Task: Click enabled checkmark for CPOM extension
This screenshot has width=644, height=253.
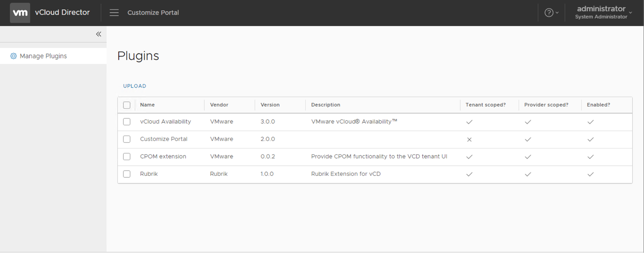Action: pyautogui.click(x=591, y=157)
